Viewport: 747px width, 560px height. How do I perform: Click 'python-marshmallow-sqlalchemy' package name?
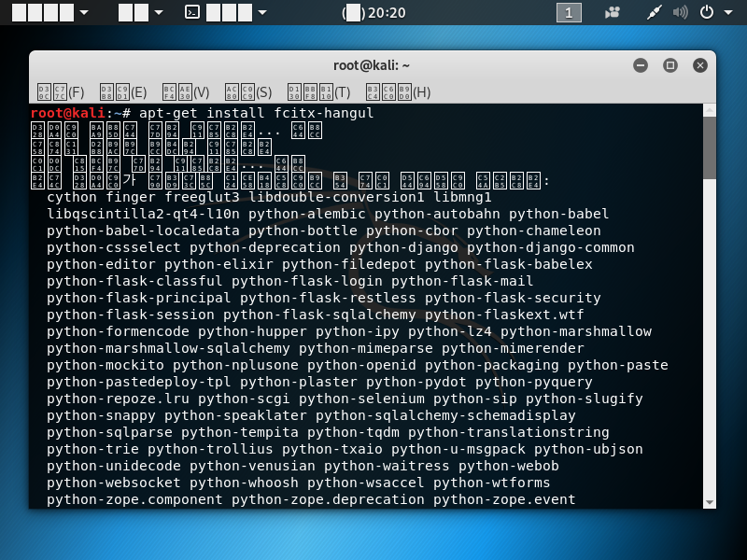pyautogui.click(x=168, y=348)
